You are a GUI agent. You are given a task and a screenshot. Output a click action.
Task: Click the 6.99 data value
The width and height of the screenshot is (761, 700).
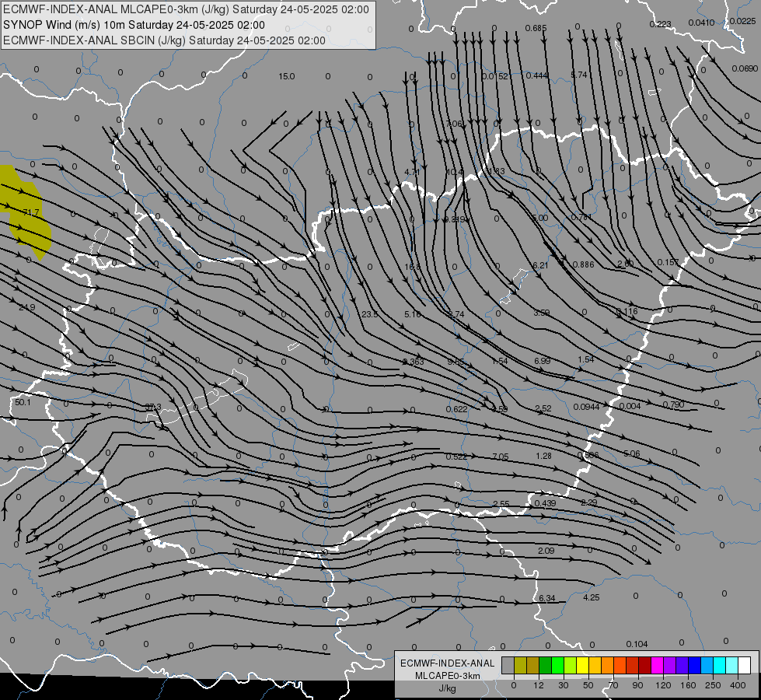[542, 360]
